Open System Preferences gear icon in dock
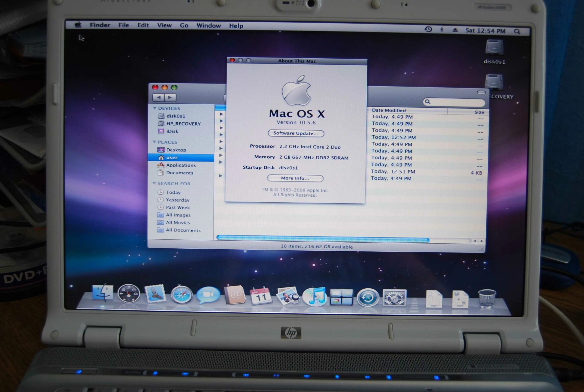This screenshot has height=392, width=584. click(394, 297)
